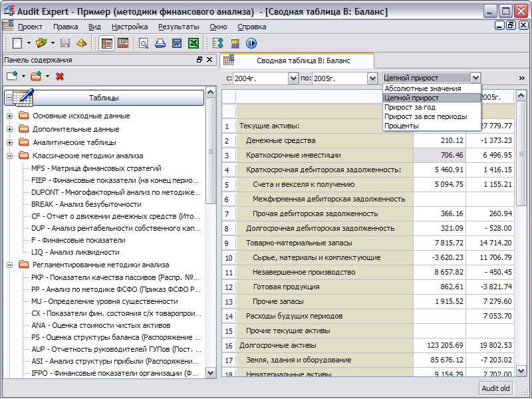Click the table icon on Сводная таблица tab

(x=229, y=60)
